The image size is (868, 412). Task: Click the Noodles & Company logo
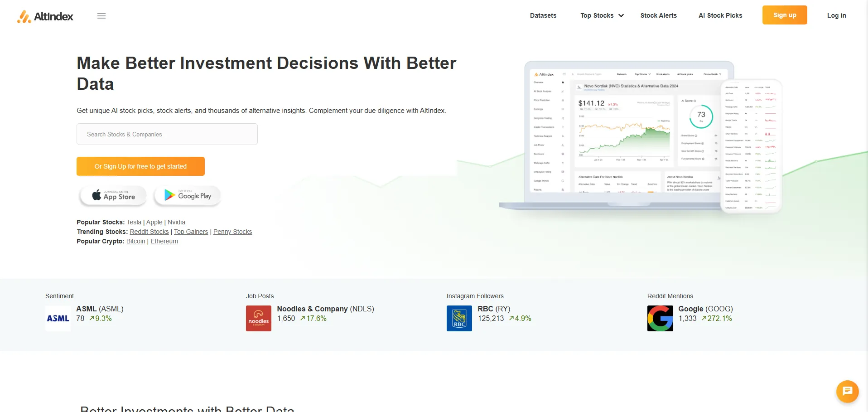259,318
